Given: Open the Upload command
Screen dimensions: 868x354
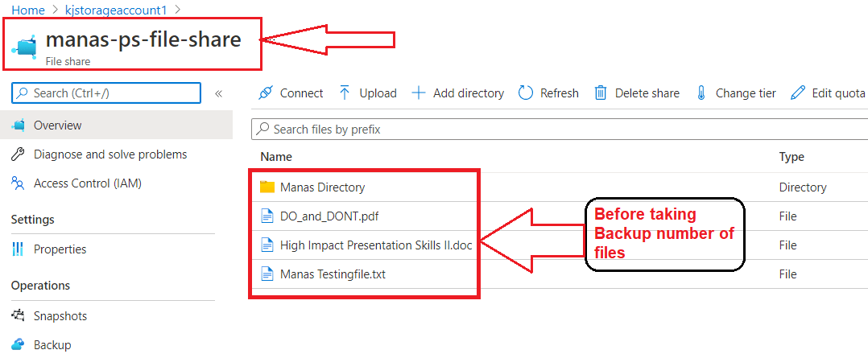Looking at the screenshot, I should tap(378, 93).
